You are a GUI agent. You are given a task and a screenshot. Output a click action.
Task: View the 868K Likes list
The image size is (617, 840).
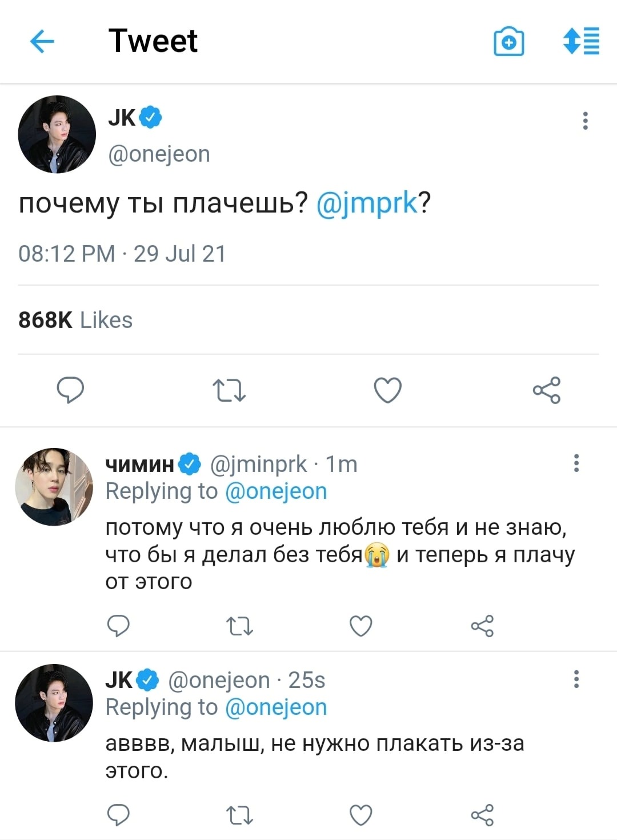(x=75, y=320)
